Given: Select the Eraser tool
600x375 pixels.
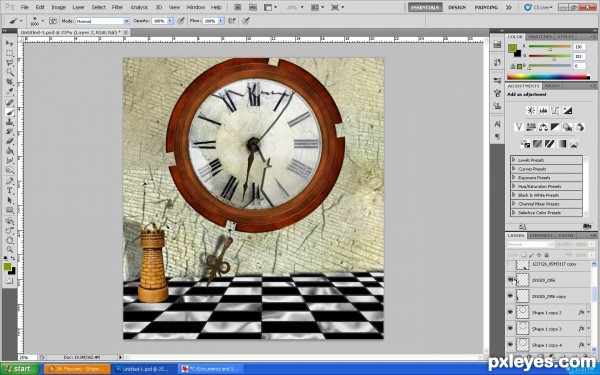Looking at the screenshot, I should 9,141.
